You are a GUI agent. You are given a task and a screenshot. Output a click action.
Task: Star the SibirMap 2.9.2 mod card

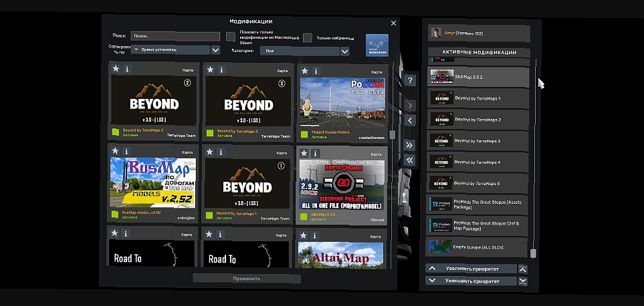pos(304,153)
